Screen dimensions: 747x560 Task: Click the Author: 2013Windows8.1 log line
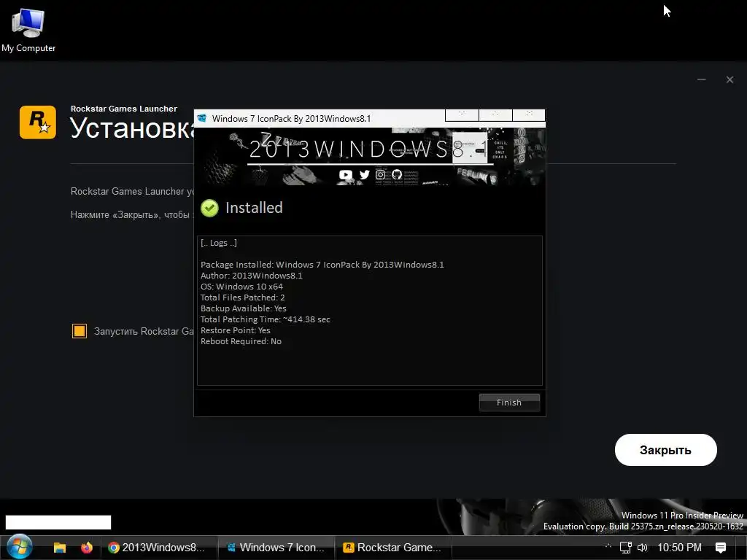pyautogui.click(x=252, y=275)
